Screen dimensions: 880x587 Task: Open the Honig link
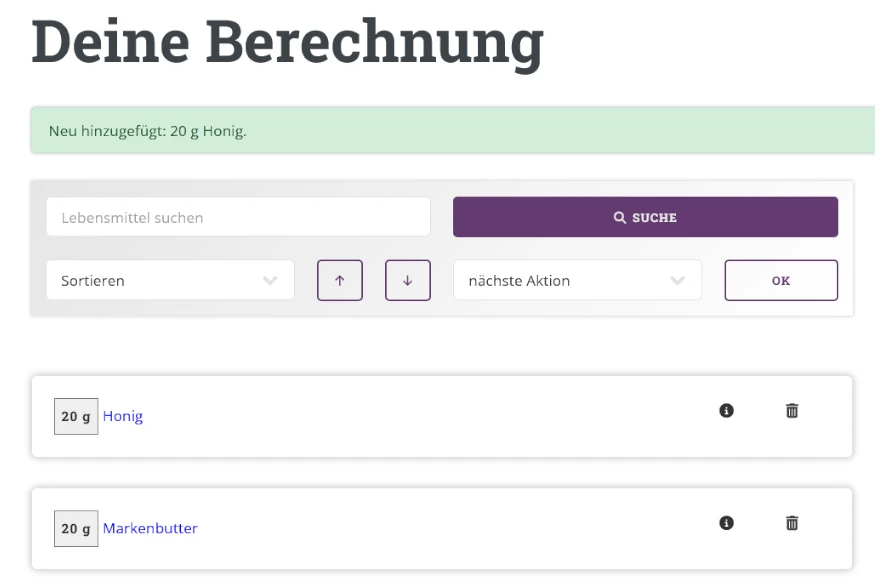pyautogui.click(x=123, y=417)
